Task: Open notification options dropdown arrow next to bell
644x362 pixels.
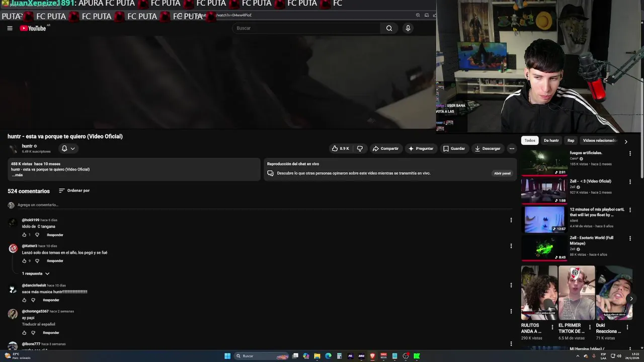Action: (x=72, y=148)
